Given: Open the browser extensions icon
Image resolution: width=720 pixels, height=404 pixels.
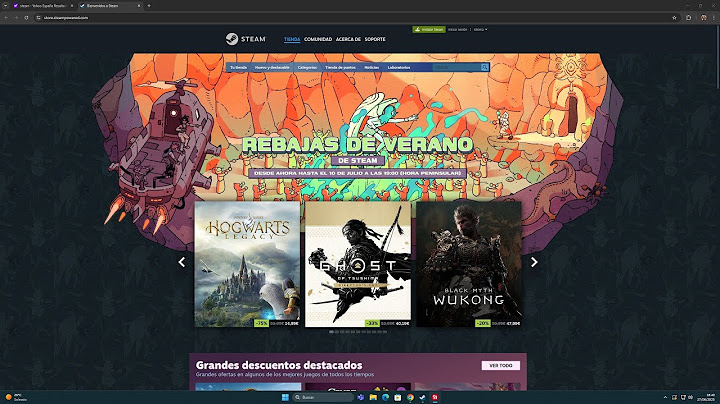Looking at the screenshot, I should point(688,17).
